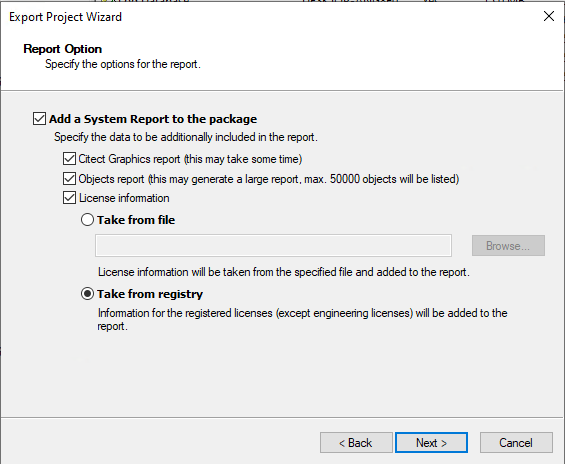Click the 'Take from registry' label text
The image size is (565, 464).
pyautogui.click(x=150, y=294)
